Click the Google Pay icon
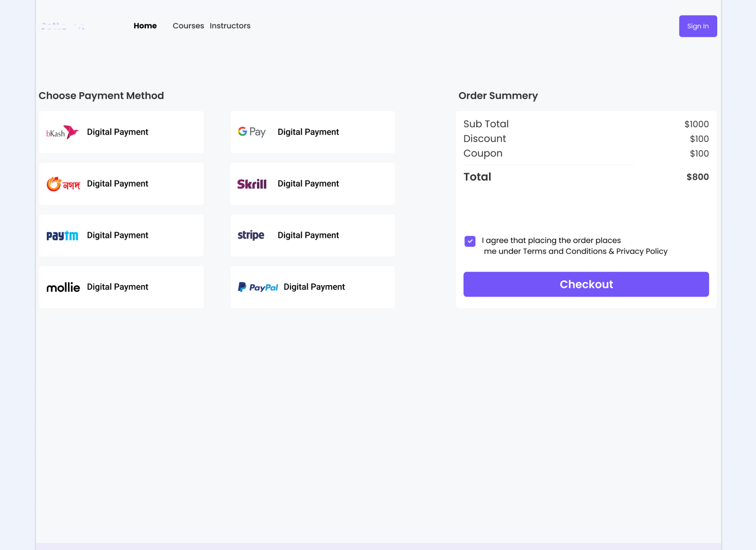The image size is (756, 550). coord(252,132)
